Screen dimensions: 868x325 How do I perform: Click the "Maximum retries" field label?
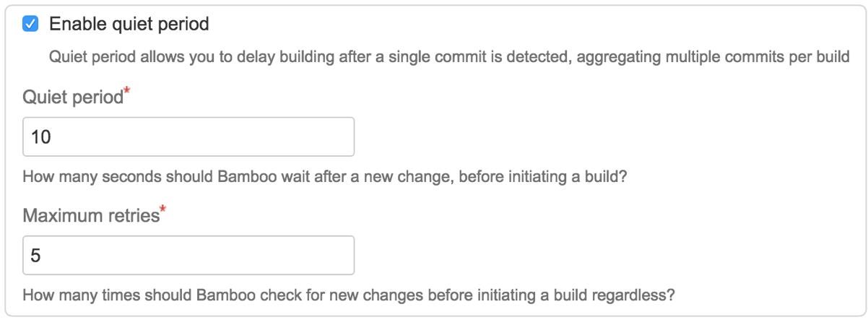[x=90, y=216]
